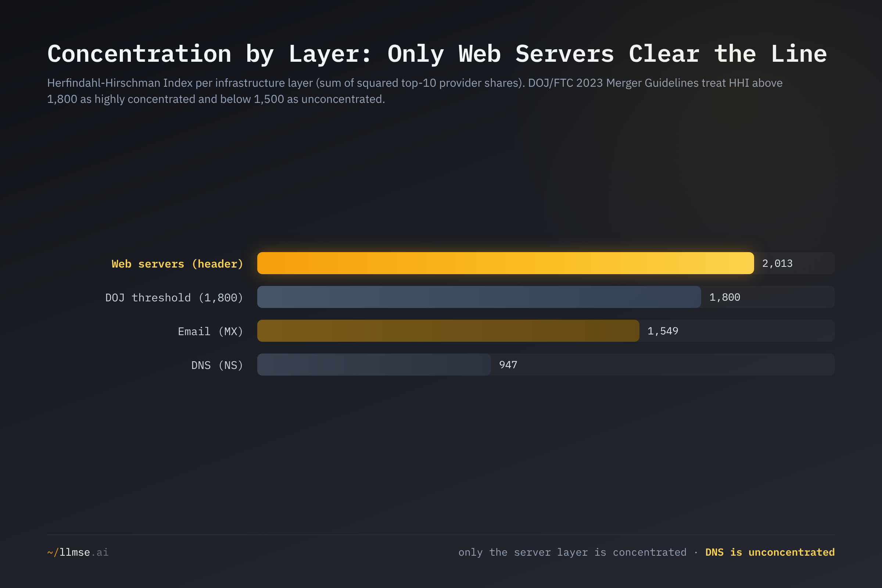This screenshot has height=588, width=882.
Task: Click the value 1,800 beside the threshold bar
Action: [x=724, y=297]
